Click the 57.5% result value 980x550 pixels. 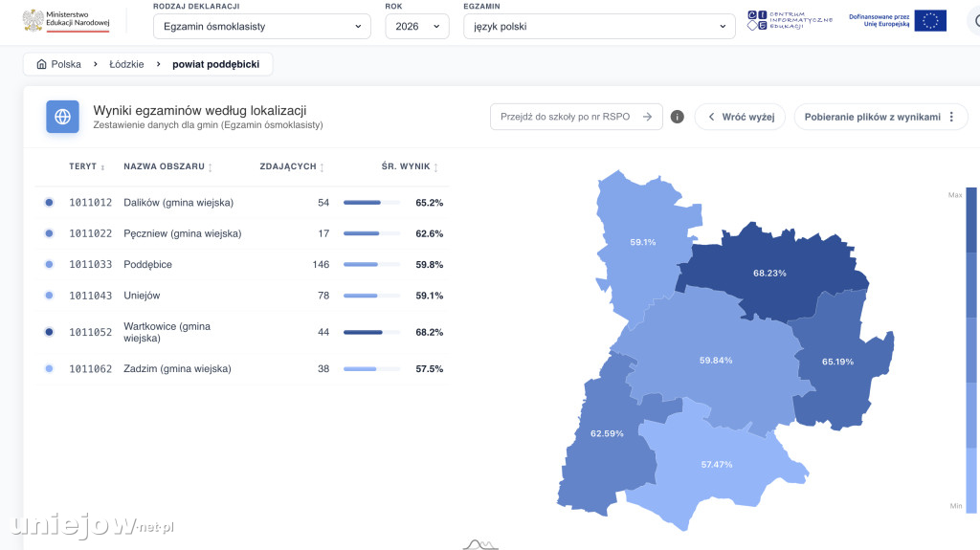[430, 369]
